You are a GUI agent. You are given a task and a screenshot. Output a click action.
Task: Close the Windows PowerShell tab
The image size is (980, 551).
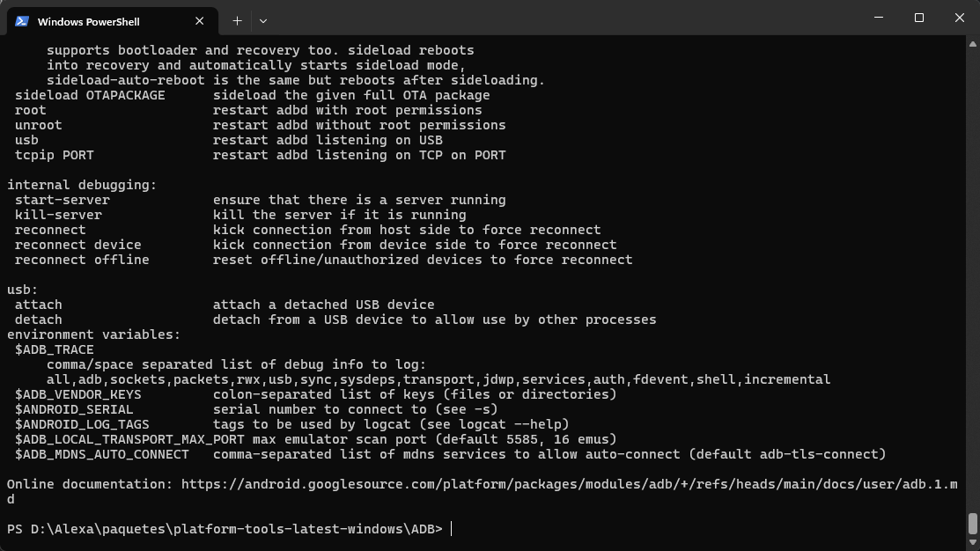200,21
